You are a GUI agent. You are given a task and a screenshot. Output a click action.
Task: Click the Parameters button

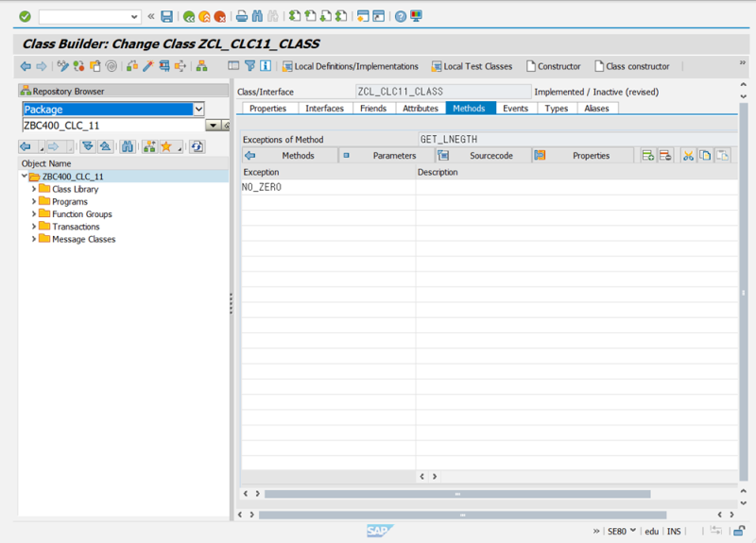387,156
